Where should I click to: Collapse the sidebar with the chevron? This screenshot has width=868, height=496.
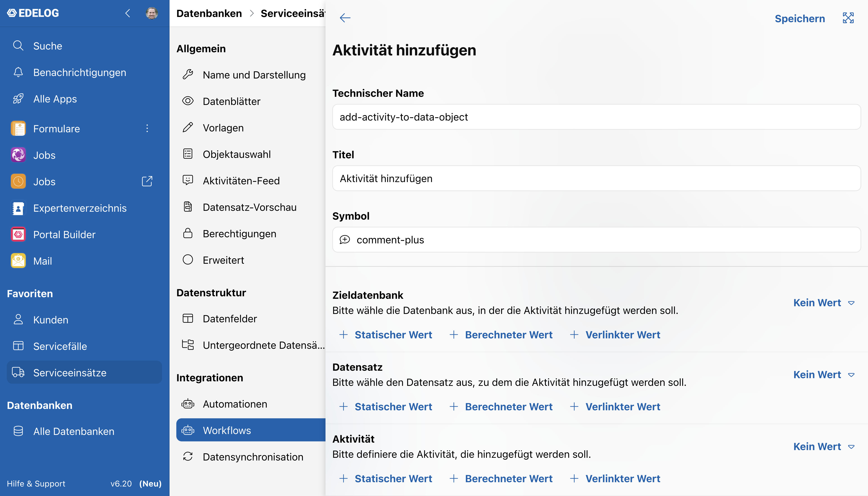128,13
